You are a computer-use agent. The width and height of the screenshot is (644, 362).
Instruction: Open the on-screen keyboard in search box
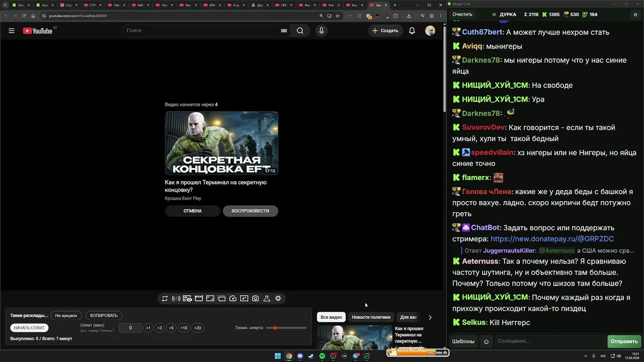click(284, 31)
